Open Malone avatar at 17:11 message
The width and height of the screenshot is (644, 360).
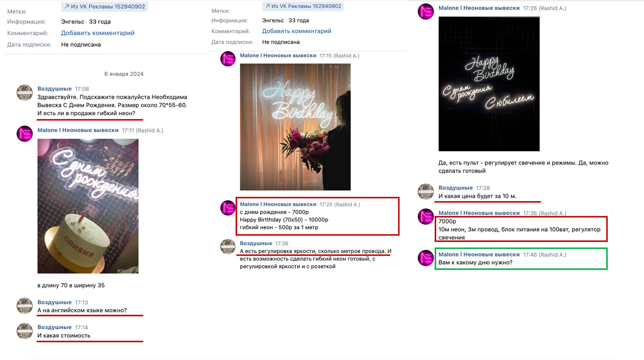point(24,134)
